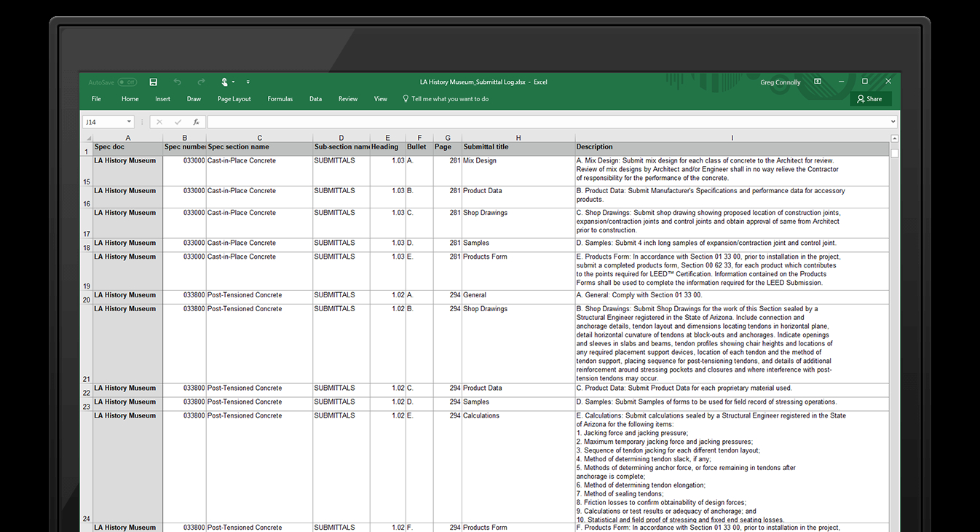
Task: Click the 'A. General: Comply with Section' description
Action: 732,297
